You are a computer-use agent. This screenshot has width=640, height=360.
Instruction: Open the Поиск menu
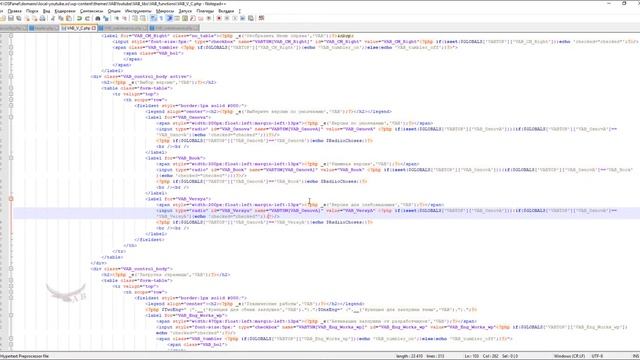pyautogui.click(x=32, y=11)
